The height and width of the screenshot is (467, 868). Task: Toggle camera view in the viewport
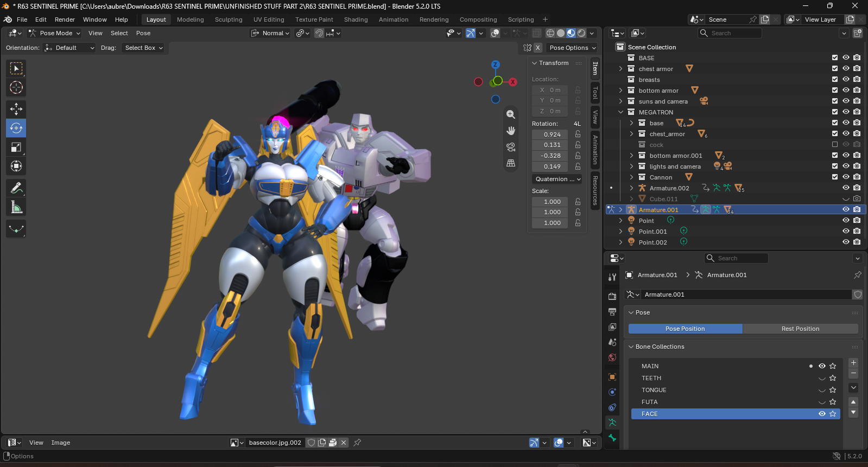(511, 147)
